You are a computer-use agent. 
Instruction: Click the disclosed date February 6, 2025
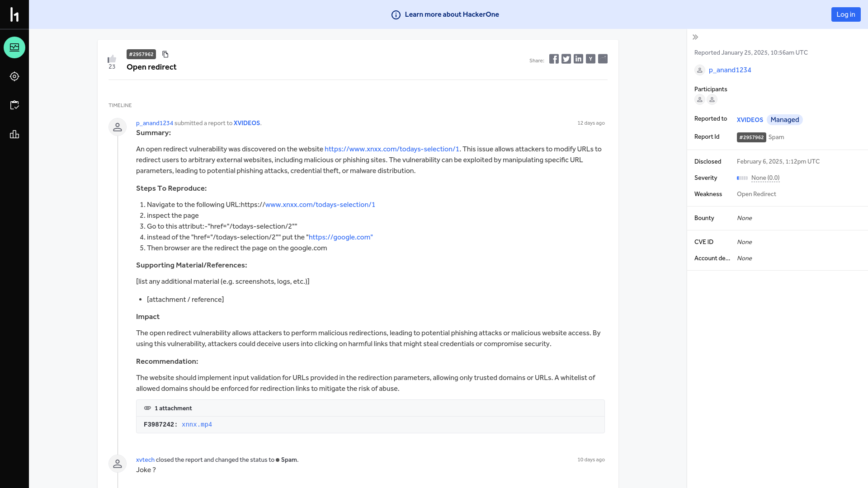tap(778, 162)
